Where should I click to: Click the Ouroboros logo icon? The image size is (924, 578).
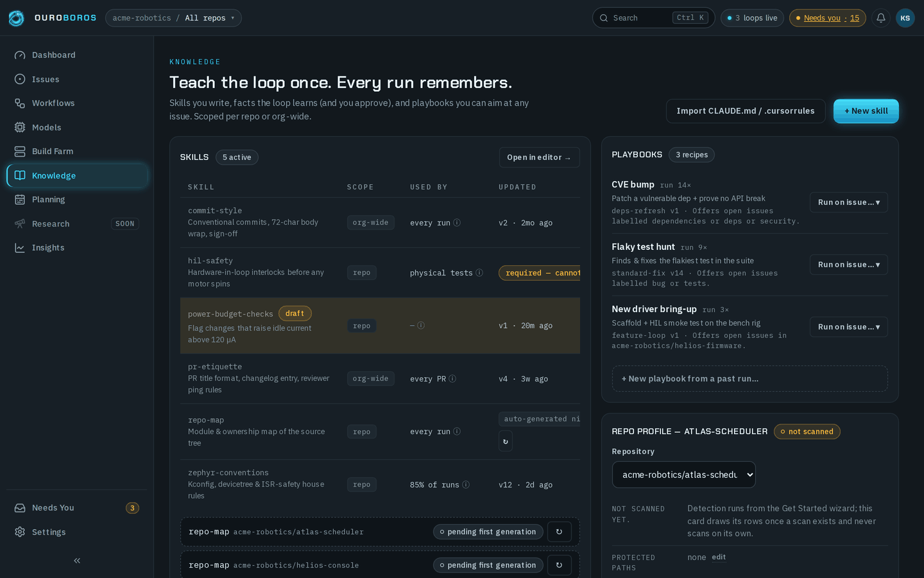tap(16, 18)
